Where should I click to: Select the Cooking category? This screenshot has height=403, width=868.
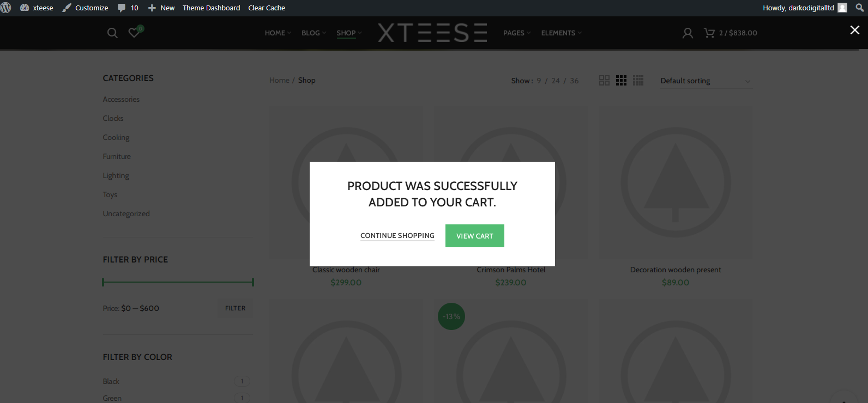tap(116, 137)
